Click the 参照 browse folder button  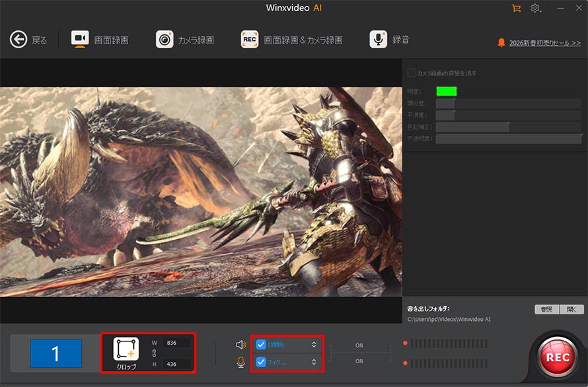point(546,309)
